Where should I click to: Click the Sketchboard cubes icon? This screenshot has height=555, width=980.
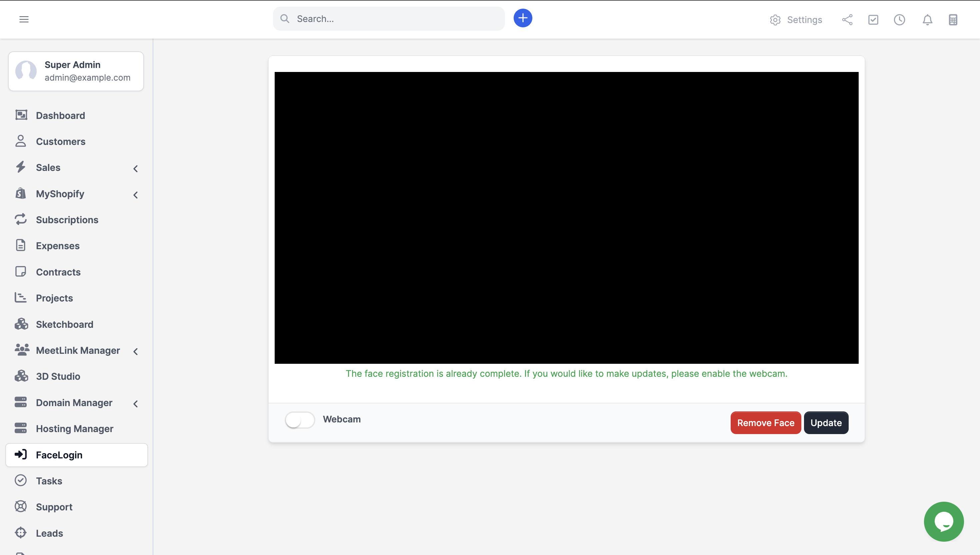[21, 323]
